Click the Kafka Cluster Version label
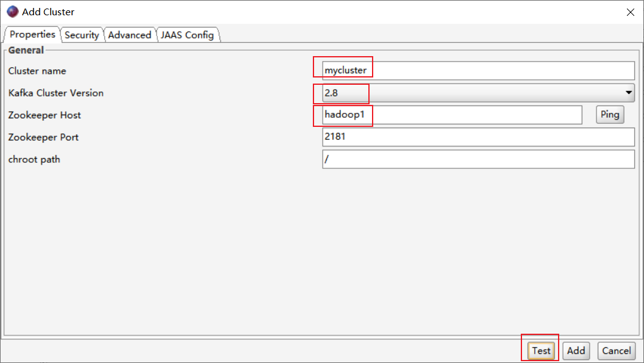This screenshot has height=363, width=644. pyautogui.click(x=56, y=93)
